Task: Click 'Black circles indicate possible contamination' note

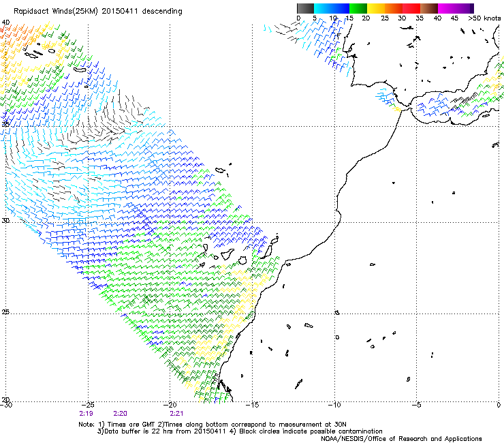Action: coord(311,431)
